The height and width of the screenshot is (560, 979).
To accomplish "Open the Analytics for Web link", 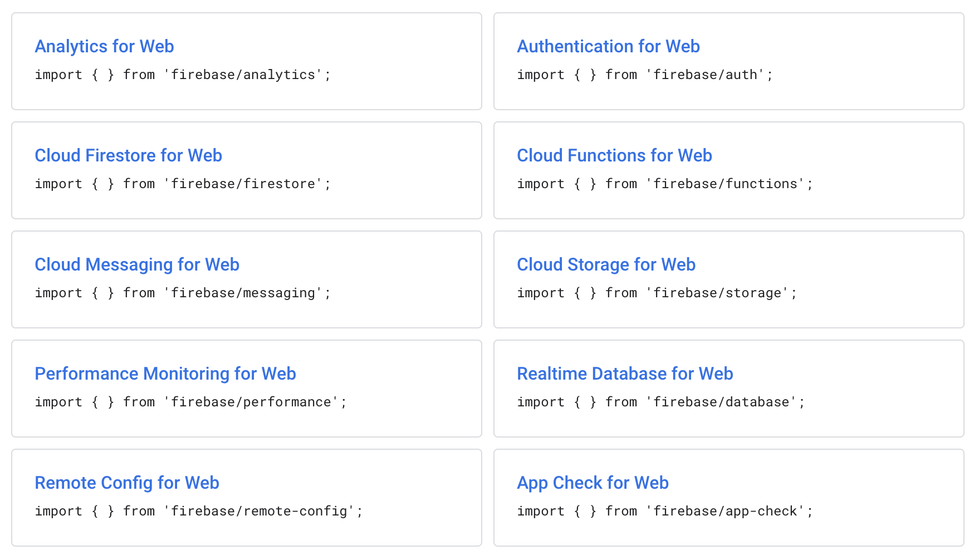I will (104, 46).
